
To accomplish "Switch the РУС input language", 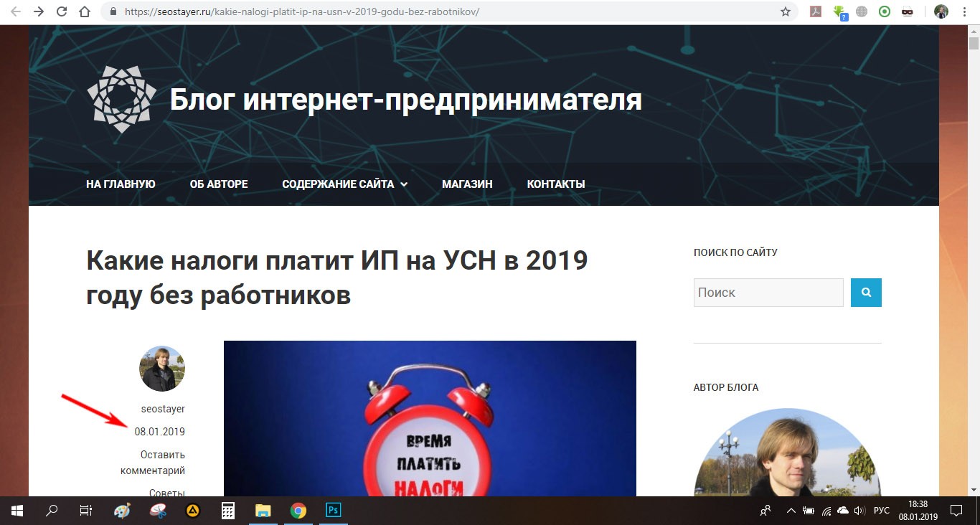I will coord(882,511).
